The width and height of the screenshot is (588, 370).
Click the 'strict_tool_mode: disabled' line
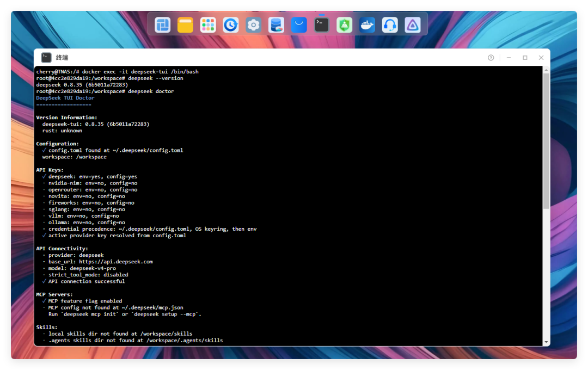click(85, 275)
